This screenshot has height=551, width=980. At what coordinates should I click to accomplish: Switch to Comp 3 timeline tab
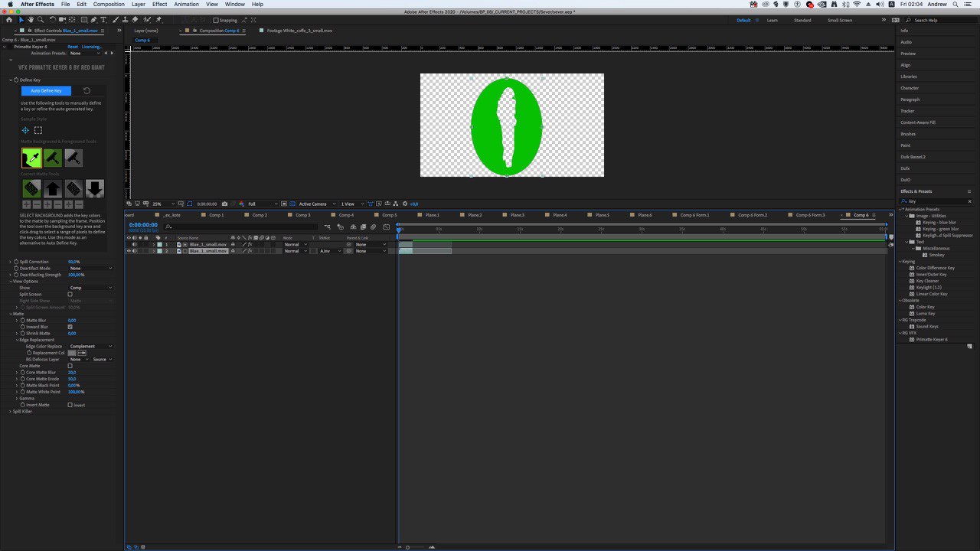303,215
